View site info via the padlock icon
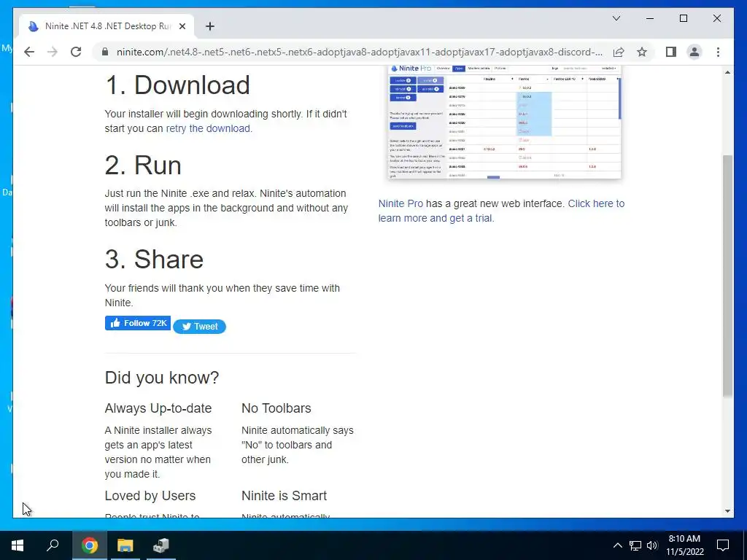Image resolution: width=747 pixels, height=560 pixels. point(105,52)
